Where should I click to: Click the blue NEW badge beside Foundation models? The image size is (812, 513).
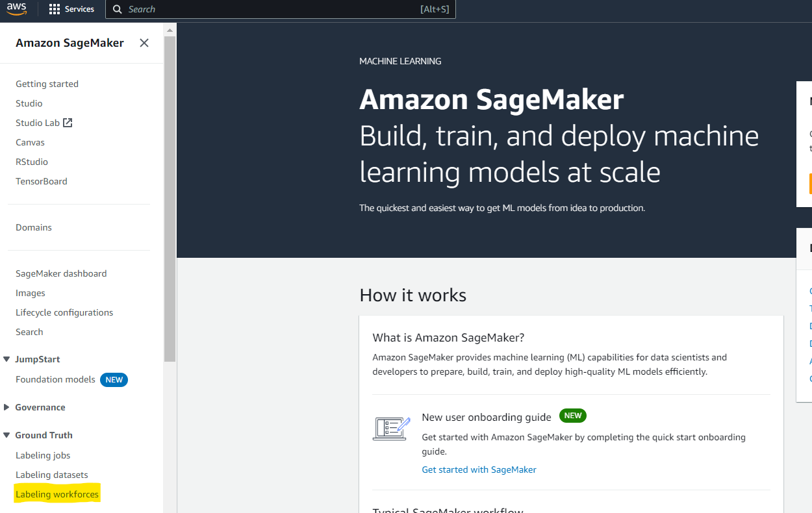pos(114,380)
